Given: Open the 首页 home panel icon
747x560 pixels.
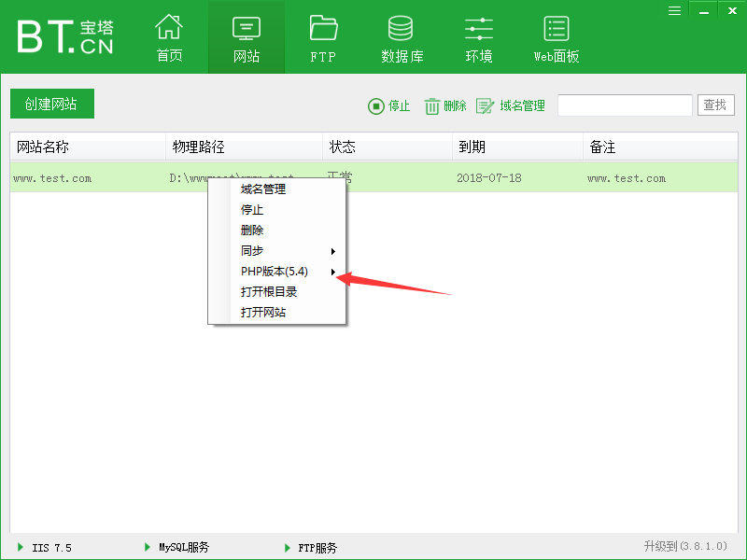Looking at the screenshot, I should 168,35.
